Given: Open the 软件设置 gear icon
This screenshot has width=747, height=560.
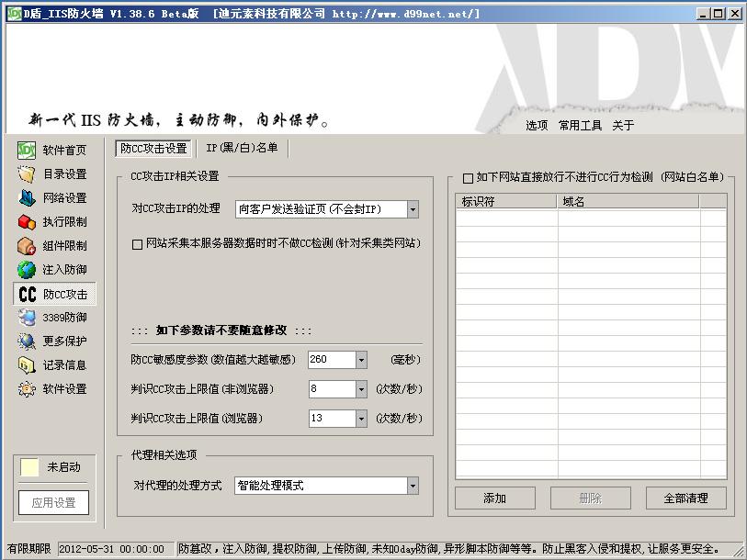Looking at the screenshot, I should tap(27, 389).
